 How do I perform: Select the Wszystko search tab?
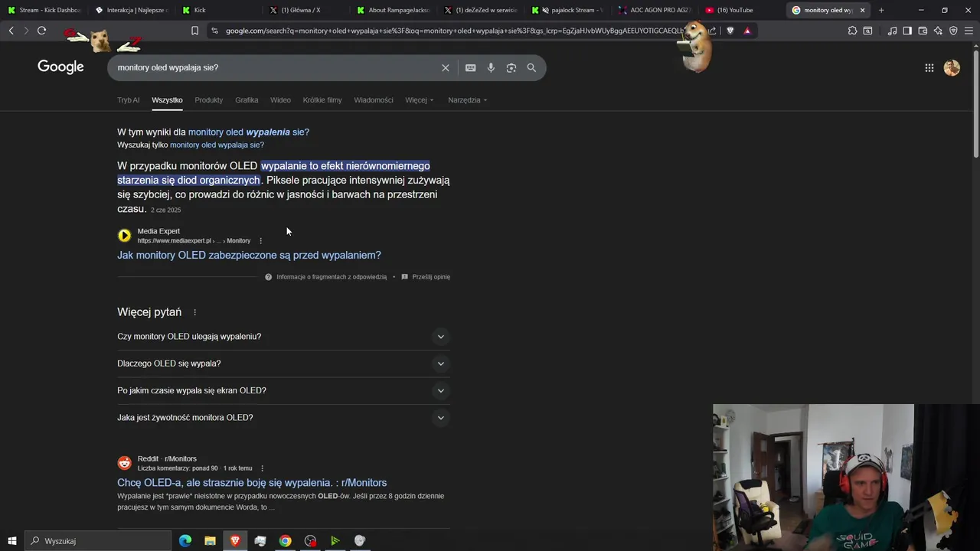tap(167, 100)
